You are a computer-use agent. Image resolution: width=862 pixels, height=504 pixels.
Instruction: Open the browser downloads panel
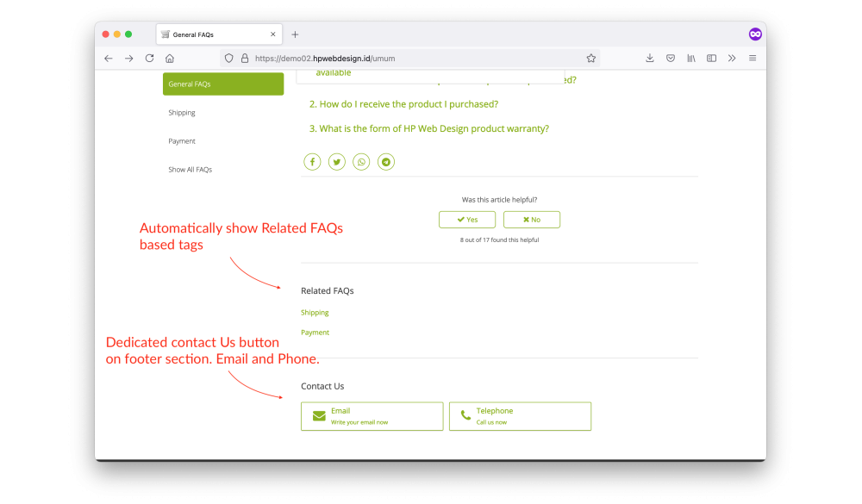tap(650, 59)
